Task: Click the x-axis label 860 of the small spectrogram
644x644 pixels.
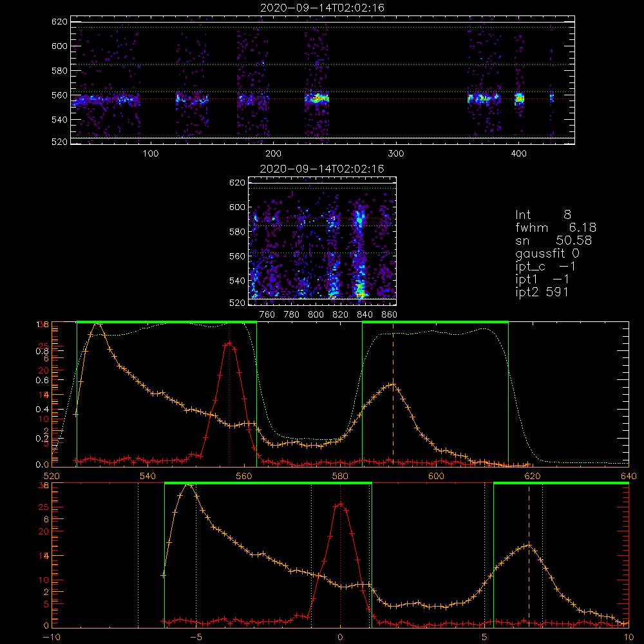Action: 390,315
